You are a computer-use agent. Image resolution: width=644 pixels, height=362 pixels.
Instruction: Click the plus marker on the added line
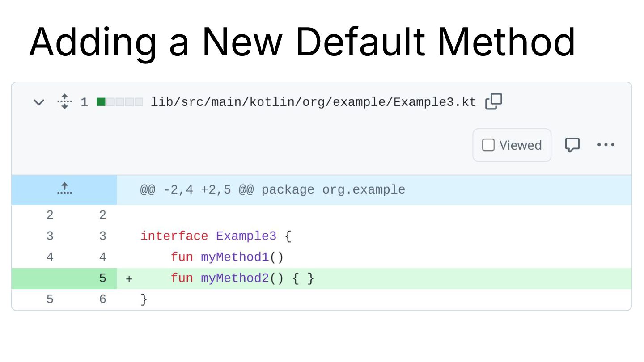129,279
